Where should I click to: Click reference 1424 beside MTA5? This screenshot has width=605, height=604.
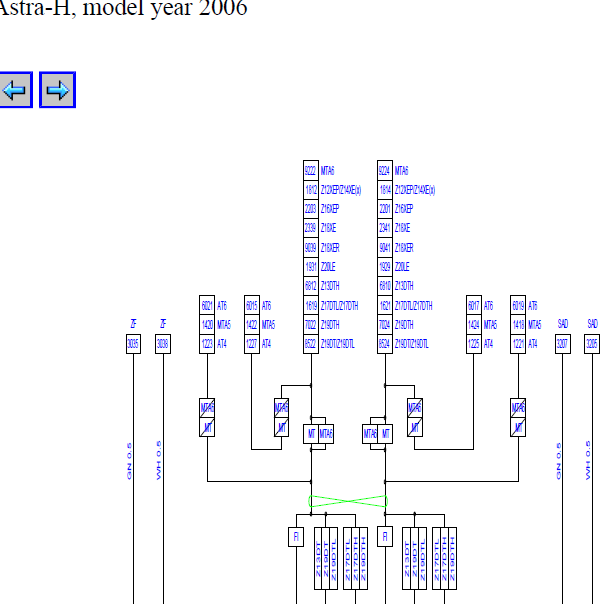474,325
